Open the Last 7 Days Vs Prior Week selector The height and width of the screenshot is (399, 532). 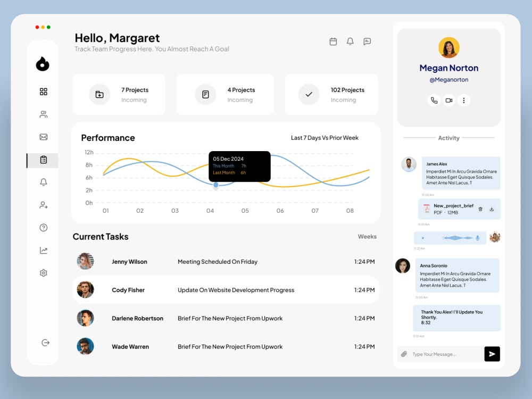325,138
